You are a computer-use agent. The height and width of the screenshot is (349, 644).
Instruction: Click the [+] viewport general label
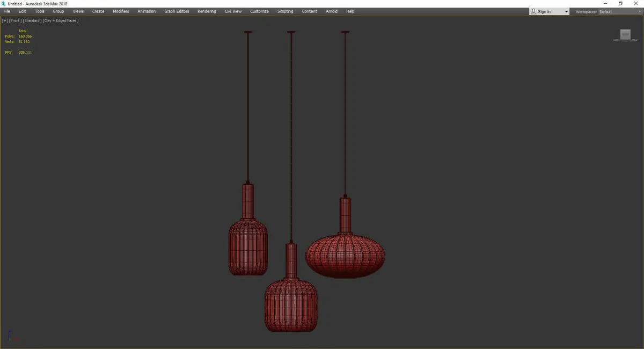click(4, 20)
